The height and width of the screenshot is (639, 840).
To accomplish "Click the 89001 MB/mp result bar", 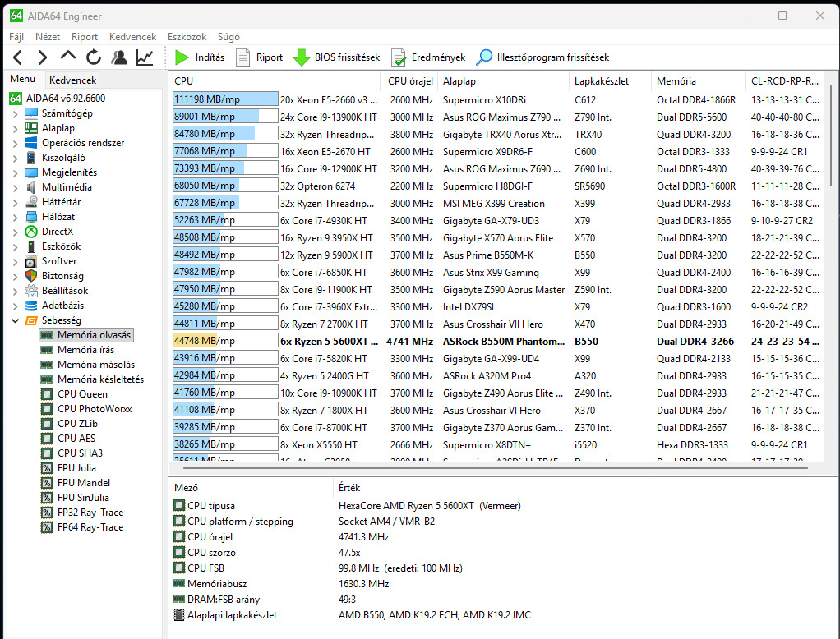I will 225,117.
